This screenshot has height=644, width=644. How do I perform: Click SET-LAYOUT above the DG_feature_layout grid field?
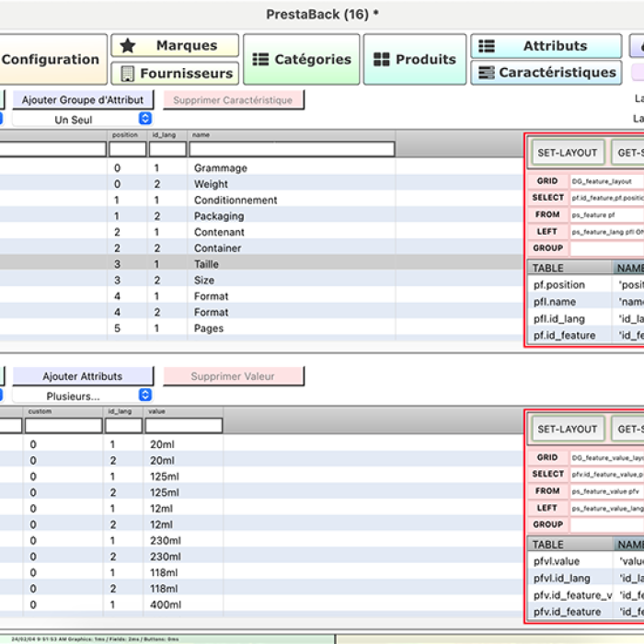(567, 153)
